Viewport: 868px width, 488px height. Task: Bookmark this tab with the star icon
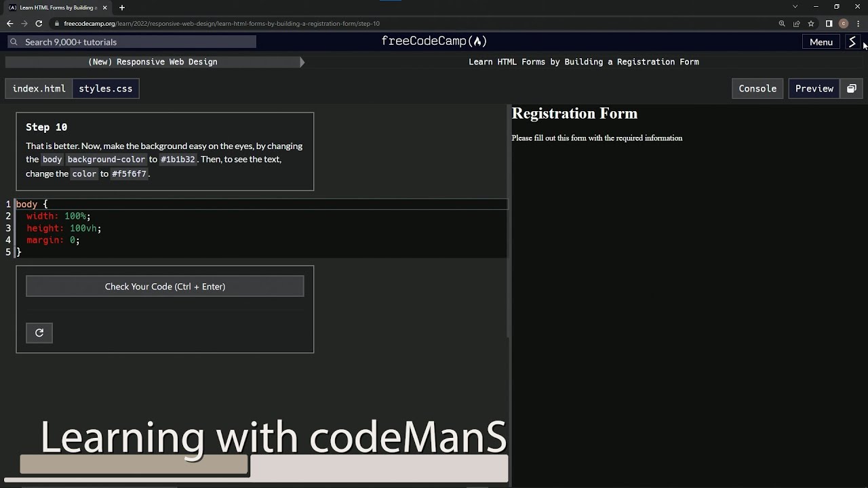pyautogui.click(x=811, y=23)
